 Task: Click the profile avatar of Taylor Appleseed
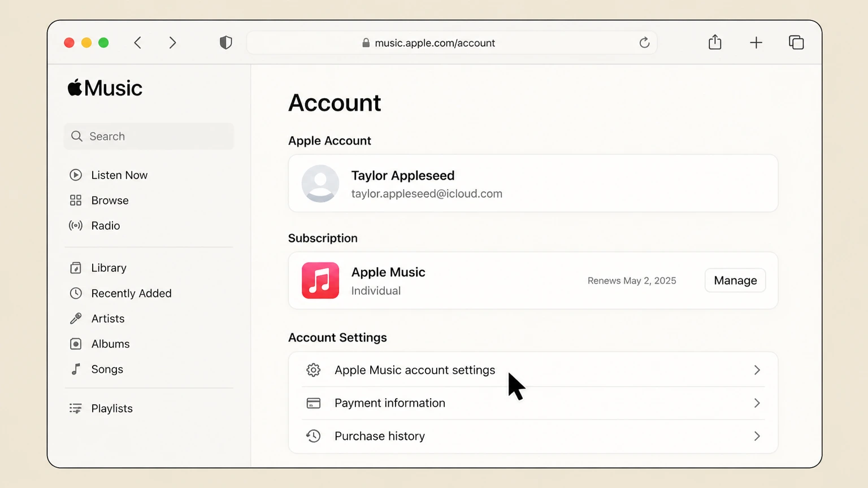pyautogui.click(x=320, y=184)
